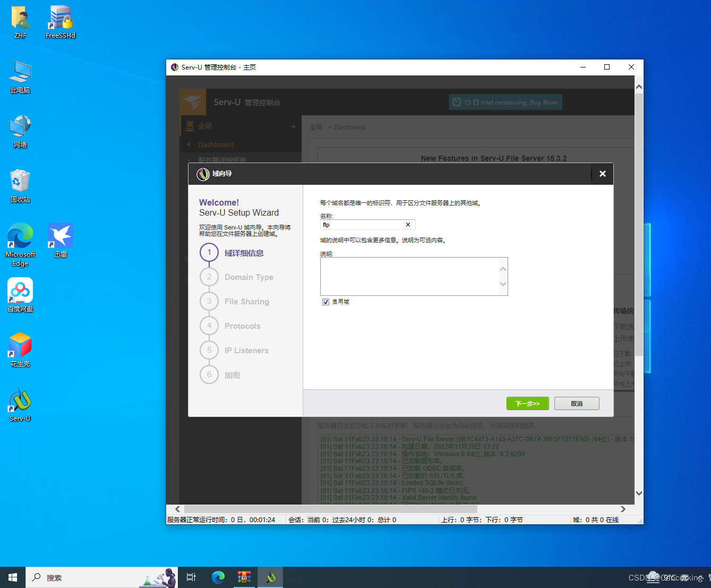This screenshot has height=588, width=711.
Task: Switch to Serv-U taskbar button
Action: pos(271,577)
